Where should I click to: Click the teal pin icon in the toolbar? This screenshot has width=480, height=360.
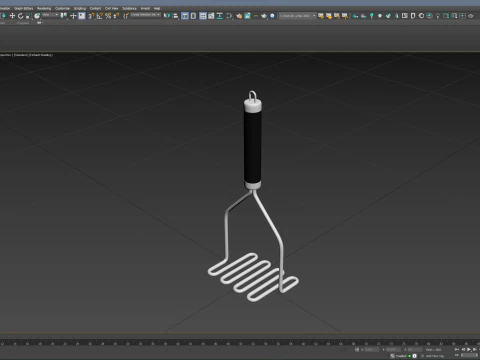pos(372,16)
